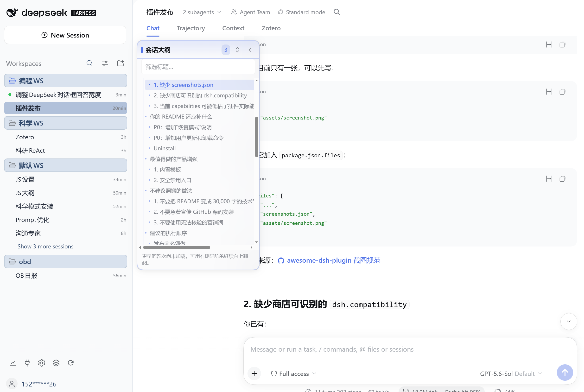Open the 科研 ReAct session

coord(65,150)
